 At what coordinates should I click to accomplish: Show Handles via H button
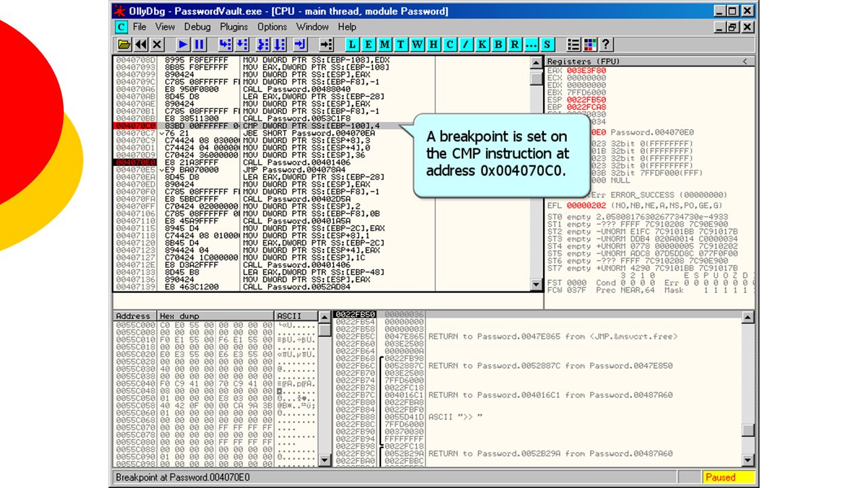click(x=433, y=45)
